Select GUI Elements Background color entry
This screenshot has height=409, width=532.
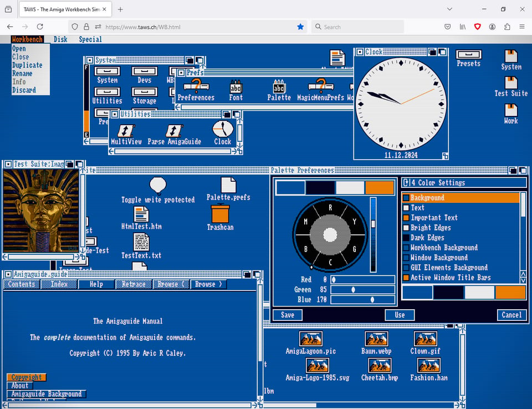(x=461, y=268)
